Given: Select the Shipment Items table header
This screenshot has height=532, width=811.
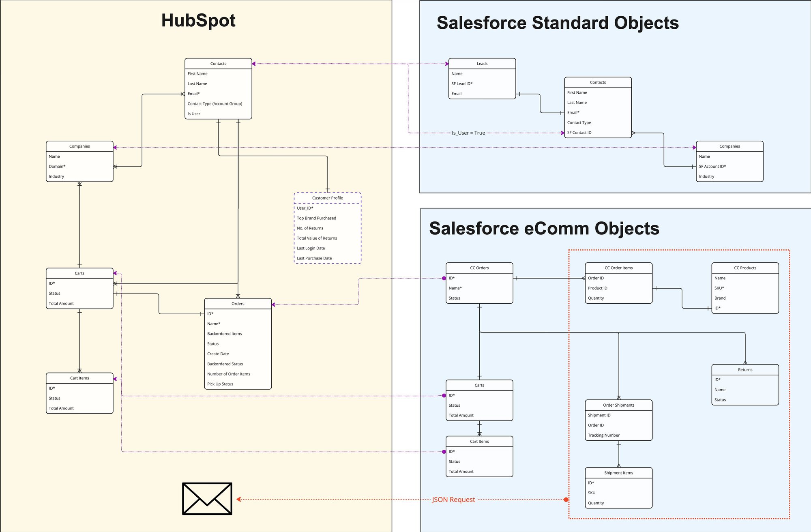Looking at the screenshot, I should [618, 473].
